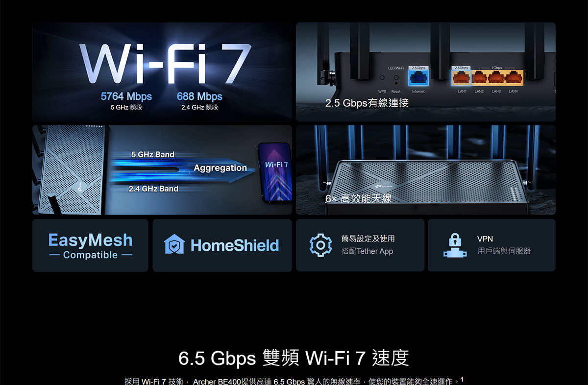Click the Tether App setup card text
The image size is (588, 385).
point(368,245)
